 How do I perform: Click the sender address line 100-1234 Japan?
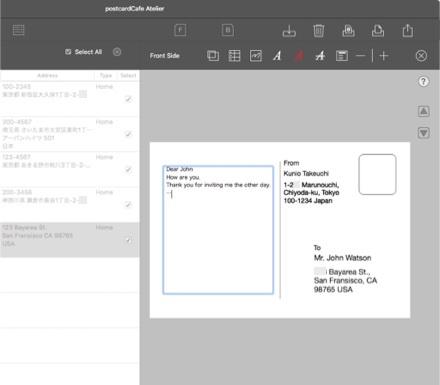coord(308,201)
